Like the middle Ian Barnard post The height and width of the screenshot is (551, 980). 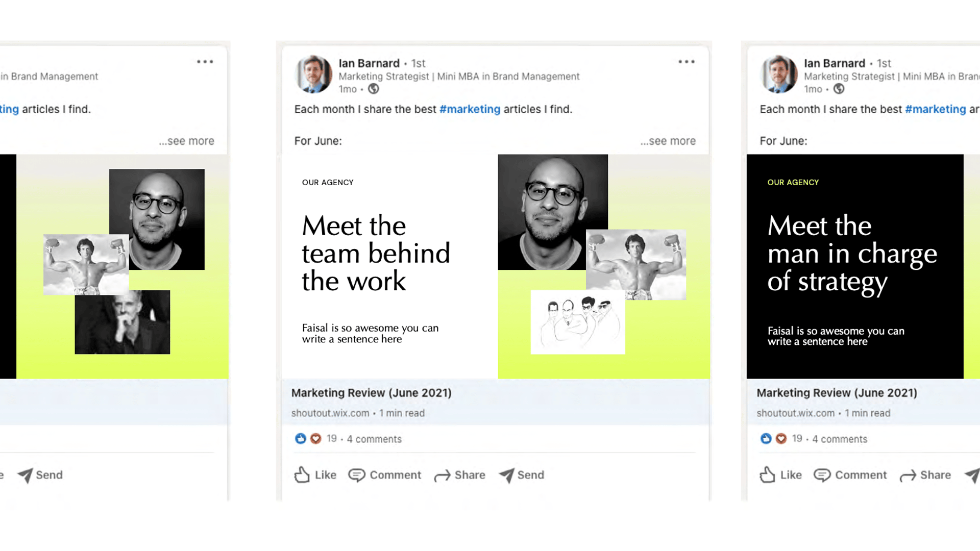[x=315, y=475]
